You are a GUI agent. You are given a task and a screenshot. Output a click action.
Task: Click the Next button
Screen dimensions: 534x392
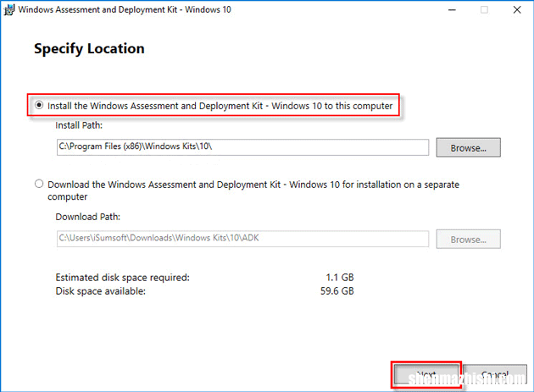coord(426,374)
